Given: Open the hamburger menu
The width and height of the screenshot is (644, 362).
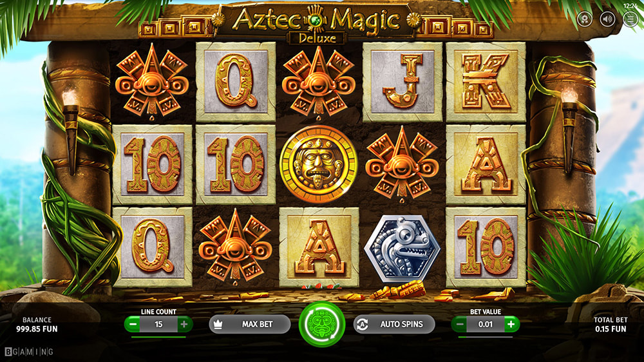Looking at the screenshot, I should tap(630, 19).
